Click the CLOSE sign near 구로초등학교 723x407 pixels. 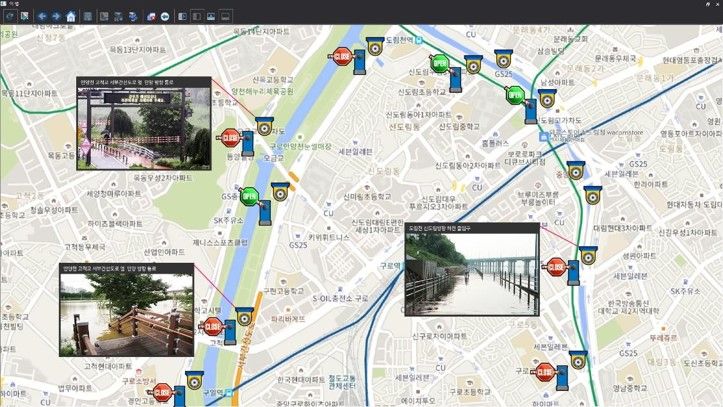click(545, 372)
